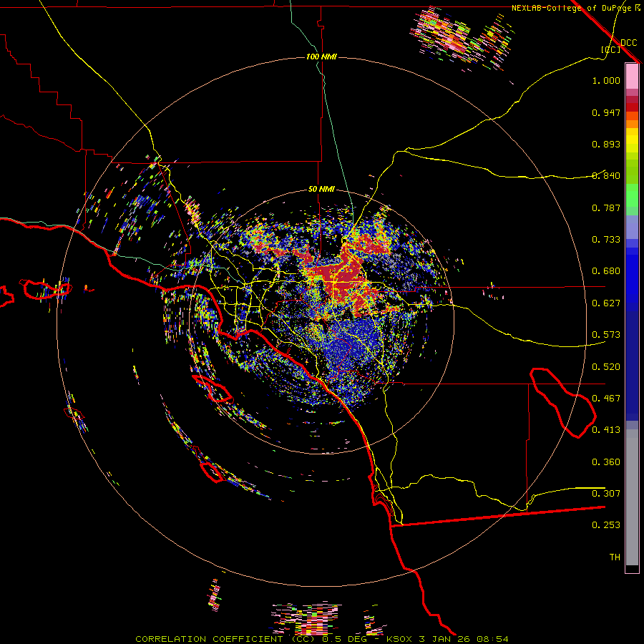Screen dimensions: 644x644
Task: Pick the bright green segment of the color bar
Action: click(x=632, y=195)
